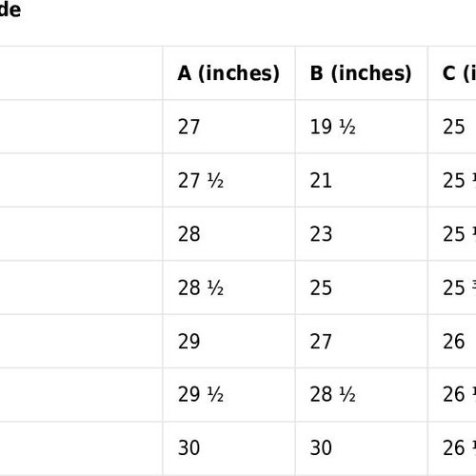Select the 29 cell in column A

[x=228, y=341]
